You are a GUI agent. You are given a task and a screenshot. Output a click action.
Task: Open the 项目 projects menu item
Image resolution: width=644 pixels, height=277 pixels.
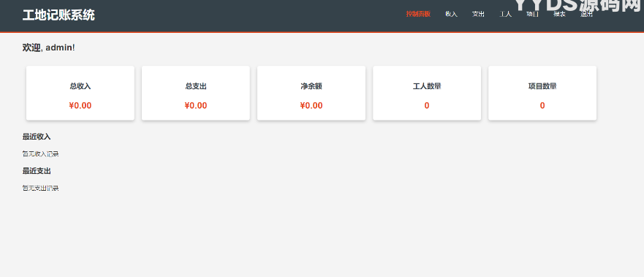click(532, 14)
